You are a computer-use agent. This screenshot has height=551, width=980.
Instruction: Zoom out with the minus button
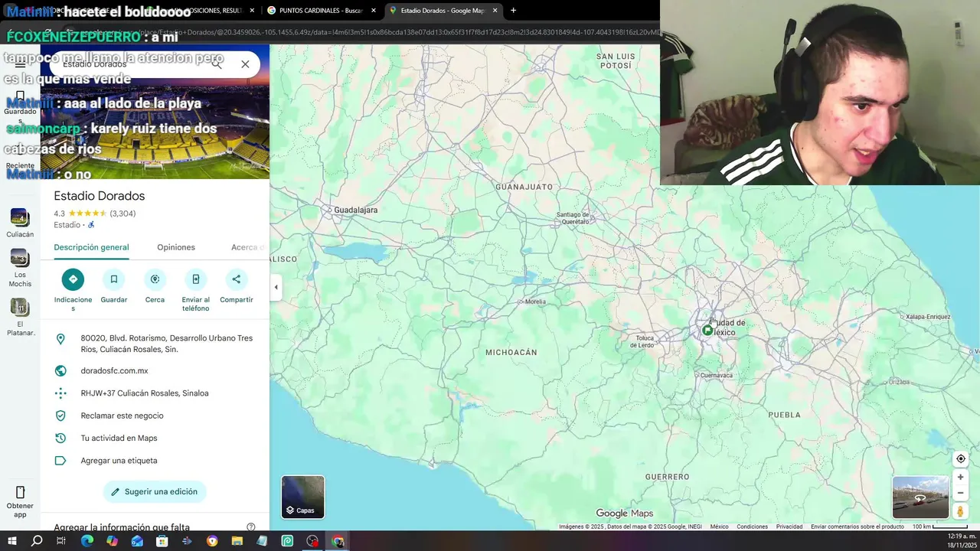(961, 494)
